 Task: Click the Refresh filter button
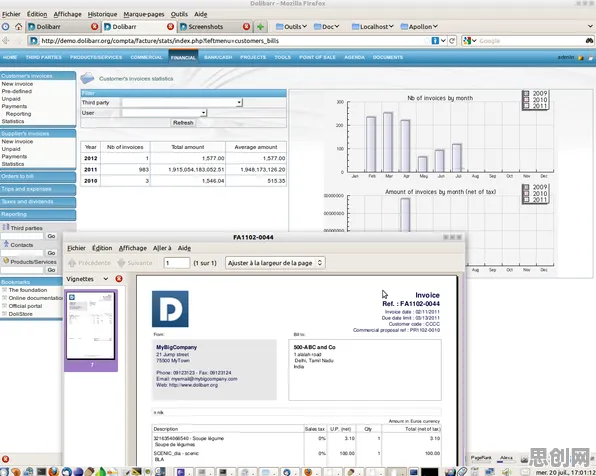tap(183, 123)
